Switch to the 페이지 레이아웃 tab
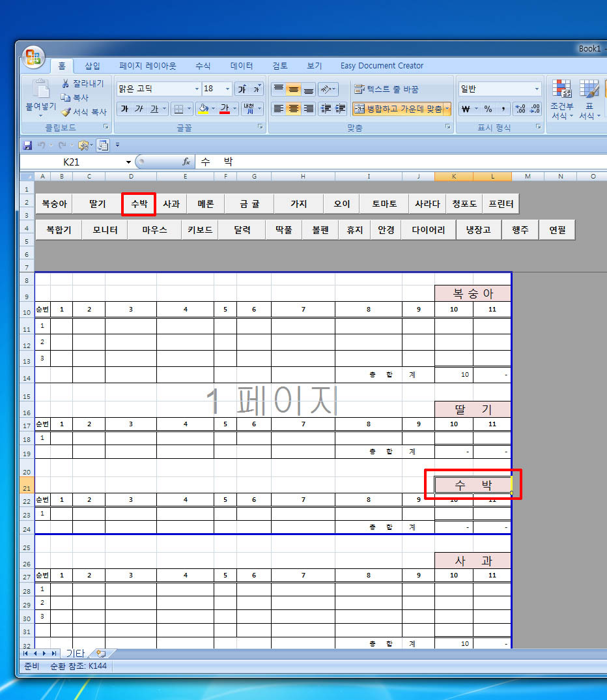The height and width of the screenshot is (700, 607). pyautogui.click(x=148, y=66)
